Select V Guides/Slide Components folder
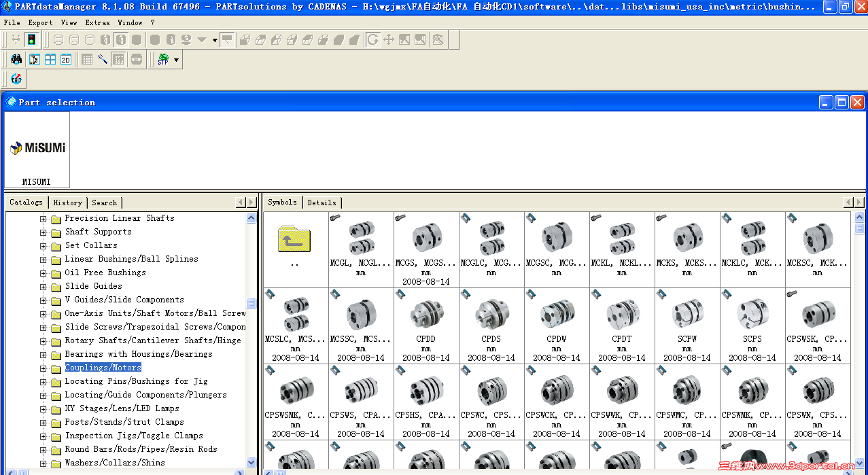The height and width of the screenshot is (475, 868). (124, 300)
